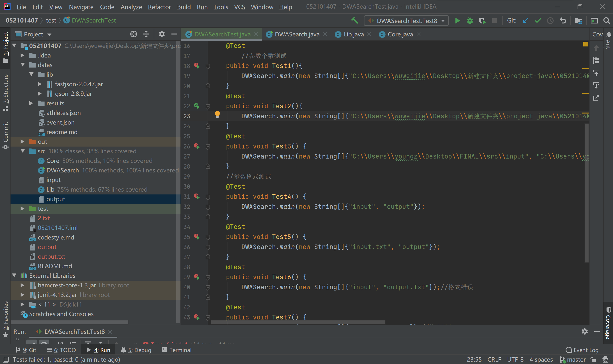Screen dimensions: 613x364
Task: Open the Terminal tool window
Action: (x=176, y=350)
